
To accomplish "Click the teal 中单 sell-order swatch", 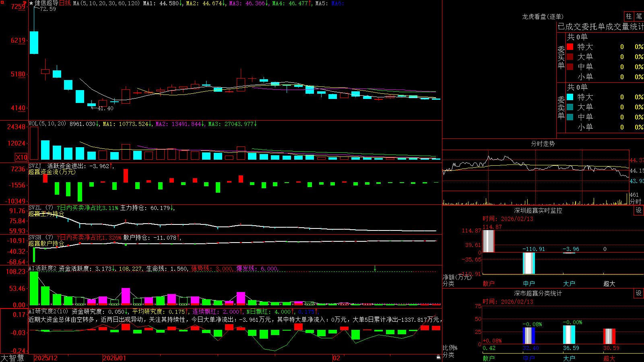I will pos(570,117).
